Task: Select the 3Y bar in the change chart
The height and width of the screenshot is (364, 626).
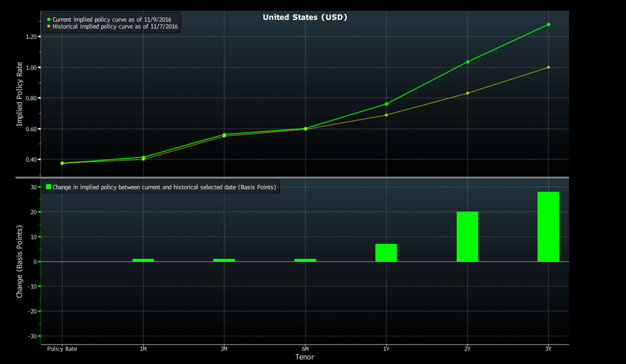Action: pyautogui.click(x=548, y=227)
